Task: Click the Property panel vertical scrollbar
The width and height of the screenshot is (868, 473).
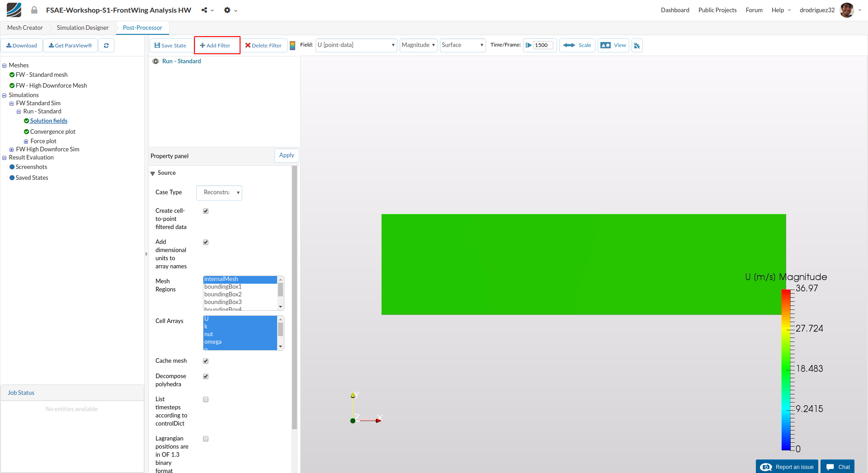Action: click(x=295, y=298)
